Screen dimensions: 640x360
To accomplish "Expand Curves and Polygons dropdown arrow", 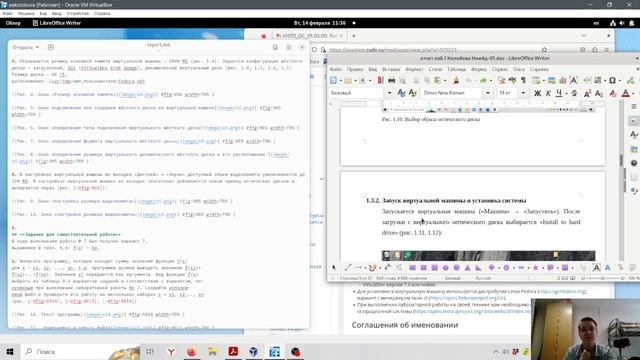I will pyautogui.click(x=380, y=268).
